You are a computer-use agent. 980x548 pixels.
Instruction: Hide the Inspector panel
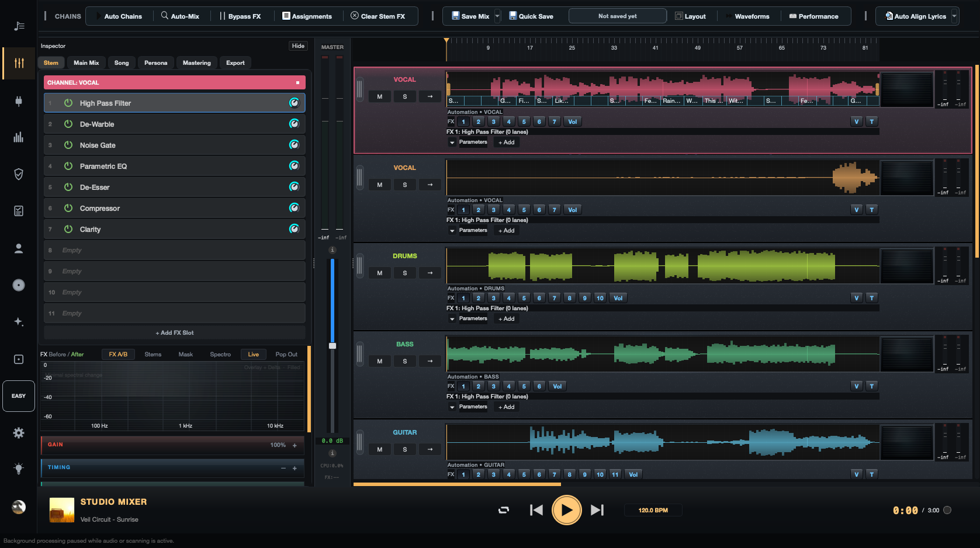pyautogui.click(x=298, y=46)
